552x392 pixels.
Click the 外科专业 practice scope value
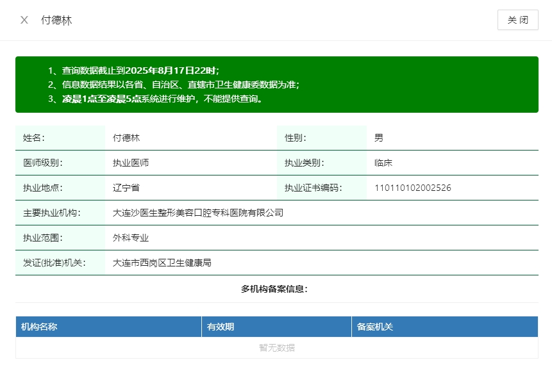(x=131, y=238)
